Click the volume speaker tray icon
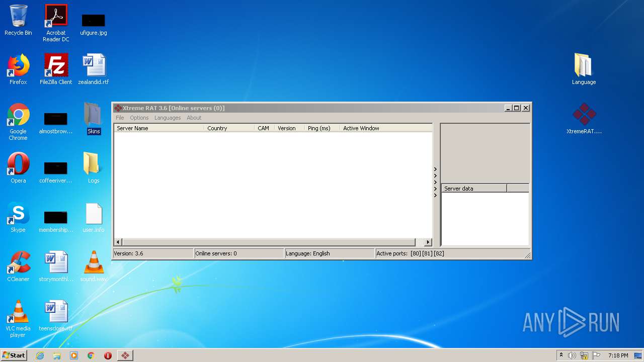644x362 pixels. 572,355
